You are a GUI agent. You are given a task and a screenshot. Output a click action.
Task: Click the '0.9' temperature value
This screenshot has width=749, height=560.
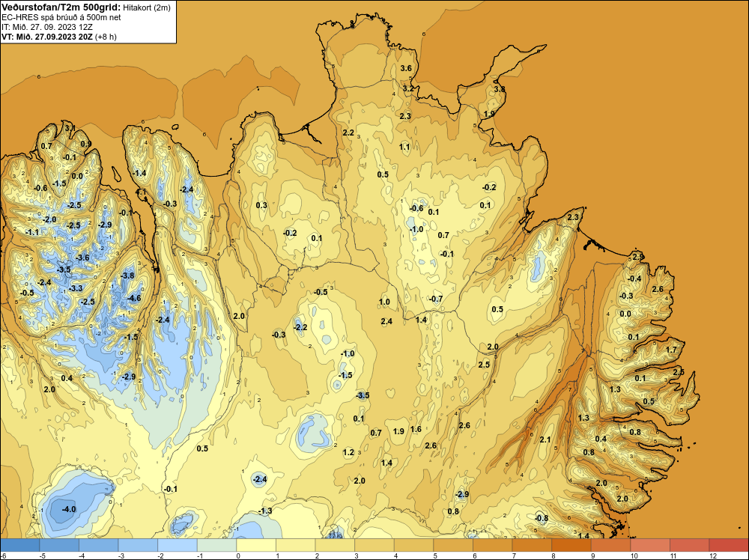pos(86,144)
